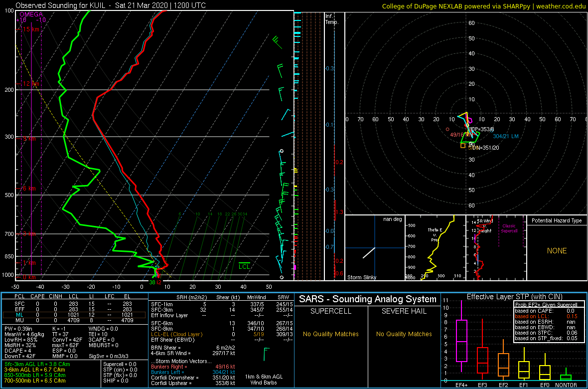The height and width of the screenshot is (389, 588).
Task: Click the Storm Slinky caption
Action: click(361, 277)
